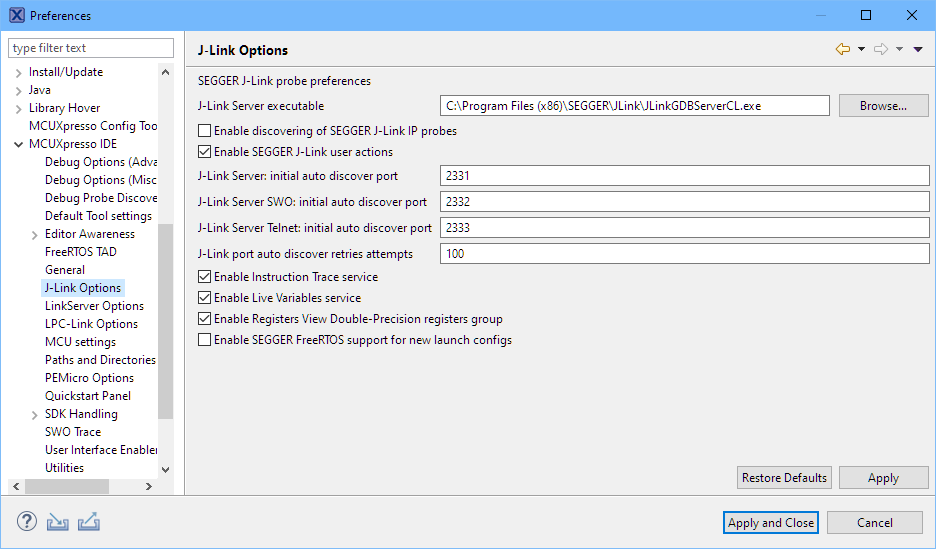Image resolution: width=936 pixels, height=549 pixels.
Task: Click the Apply button
Action: coord(883,478)
